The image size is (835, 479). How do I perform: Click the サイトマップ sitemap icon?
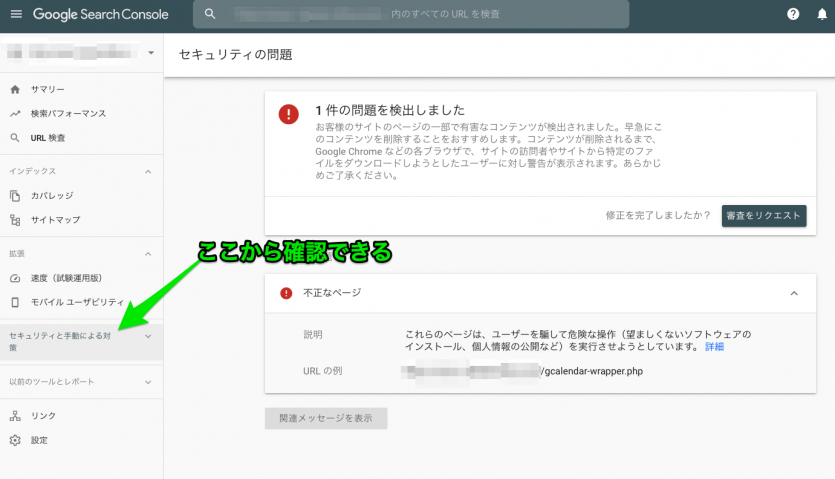[x=15, y=220]
